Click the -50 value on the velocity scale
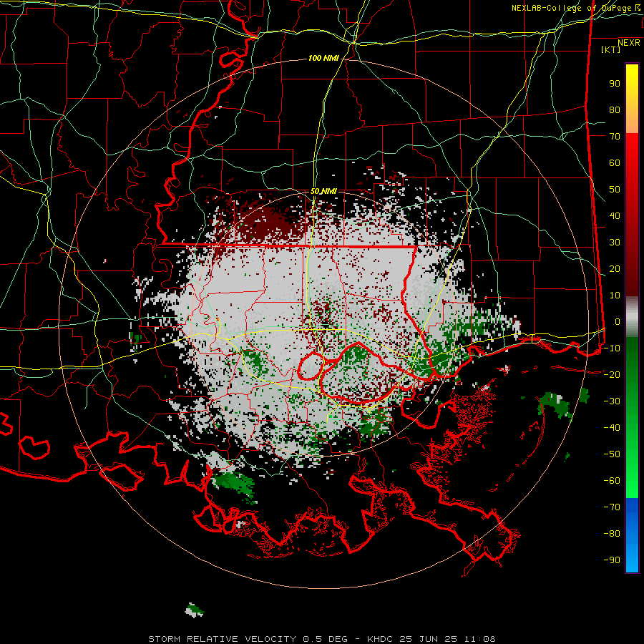Screen dimensions: 644x644 click(612, 454)
